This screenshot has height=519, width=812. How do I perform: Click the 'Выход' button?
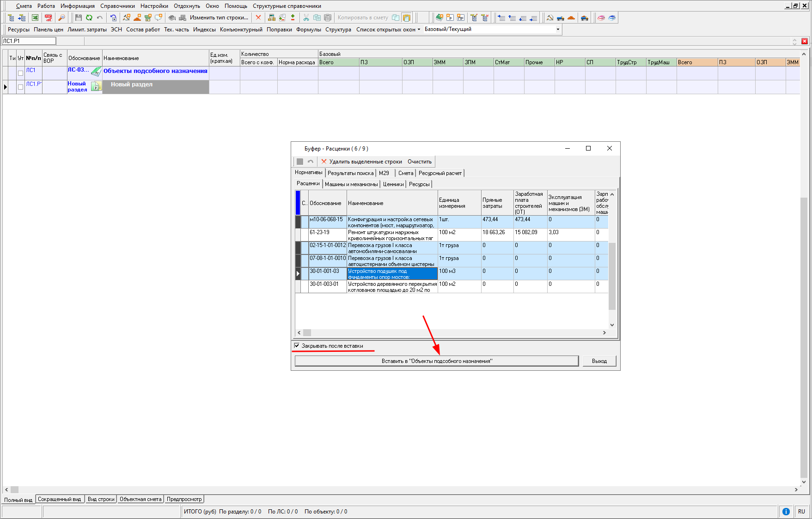(599, 361)
